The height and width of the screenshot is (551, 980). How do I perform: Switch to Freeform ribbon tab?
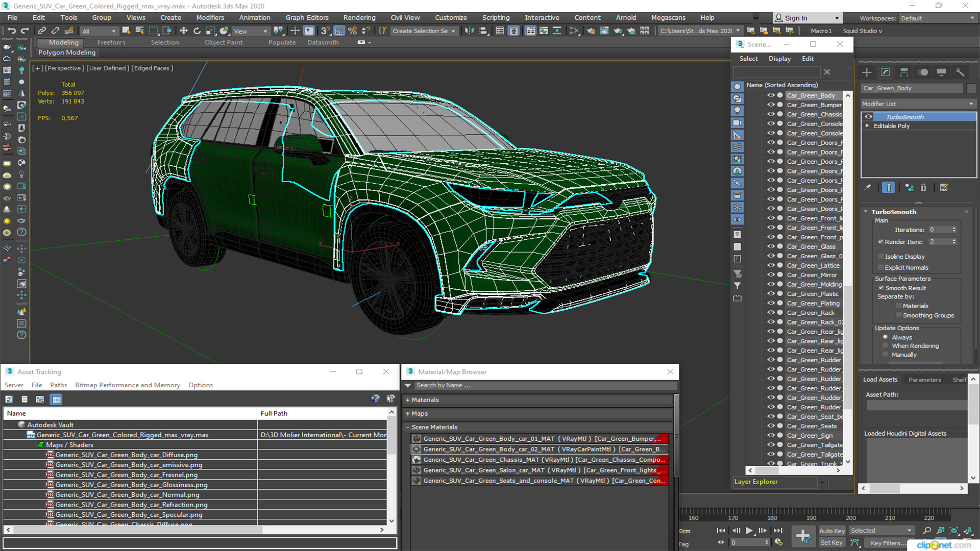click(111, 42)
